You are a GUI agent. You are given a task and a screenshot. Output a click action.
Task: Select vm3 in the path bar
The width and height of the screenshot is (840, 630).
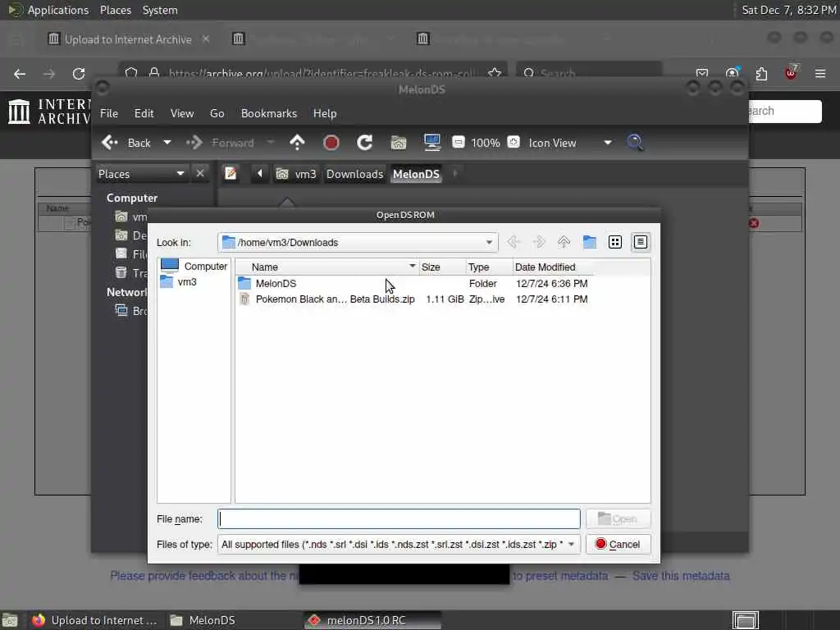(296, 174)
